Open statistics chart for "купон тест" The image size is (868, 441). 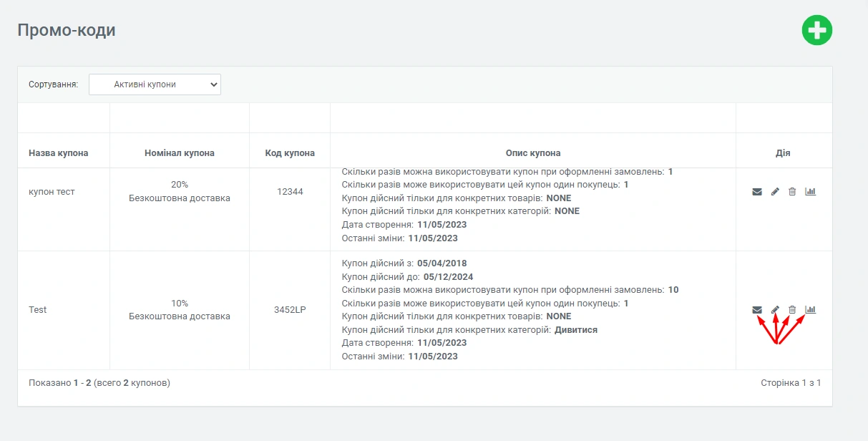pos(810,191)
